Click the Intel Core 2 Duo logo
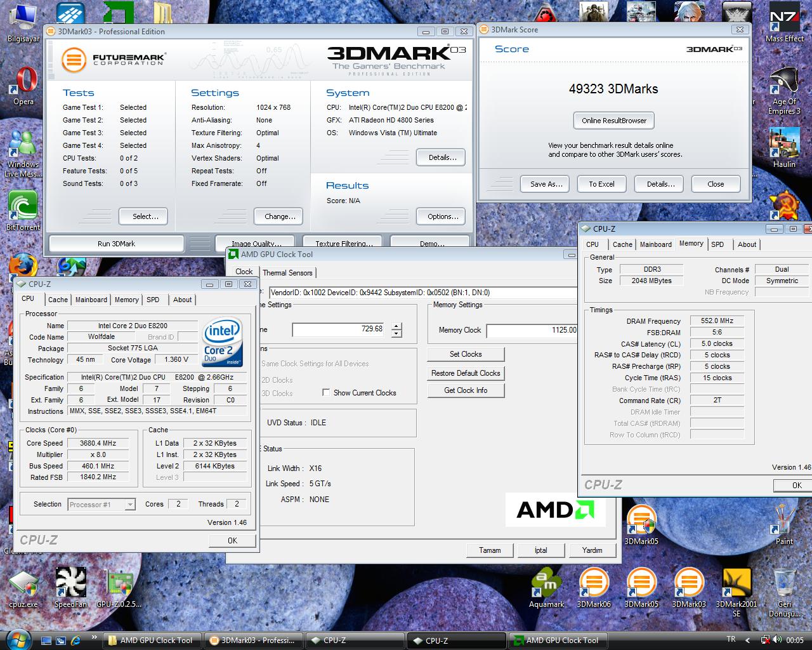The height and width of the screenshot is (650, 812). [223, 341]
